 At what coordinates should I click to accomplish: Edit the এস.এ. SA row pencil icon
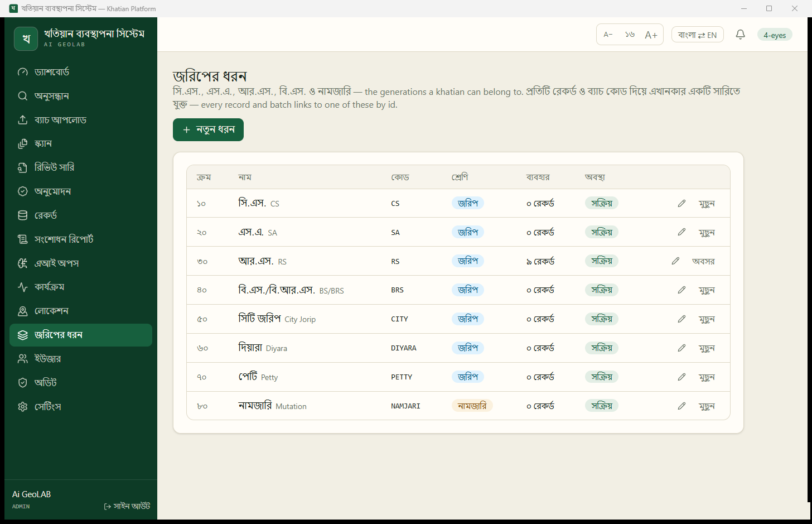coord(681,232)
